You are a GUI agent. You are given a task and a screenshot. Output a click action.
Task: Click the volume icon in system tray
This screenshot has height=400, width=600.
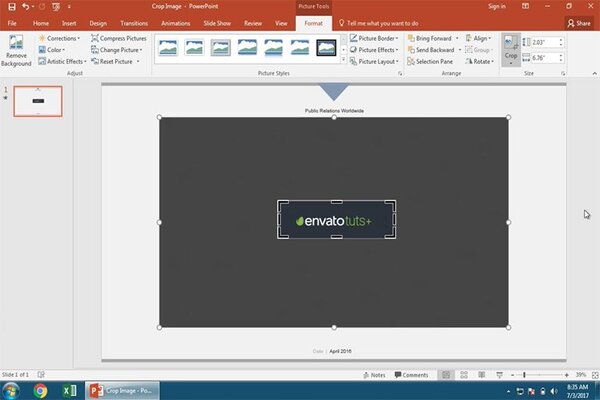tap(554, 391)
